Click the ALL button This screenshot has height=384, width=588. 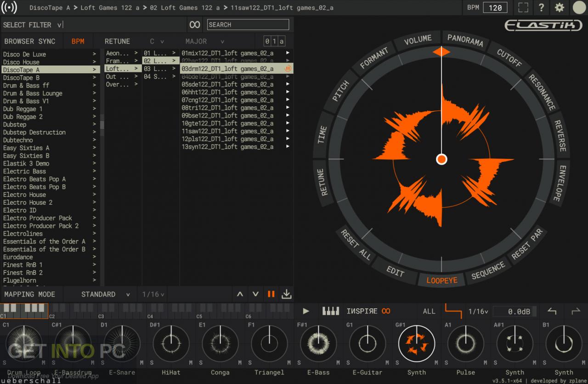[x=429, y=311]
